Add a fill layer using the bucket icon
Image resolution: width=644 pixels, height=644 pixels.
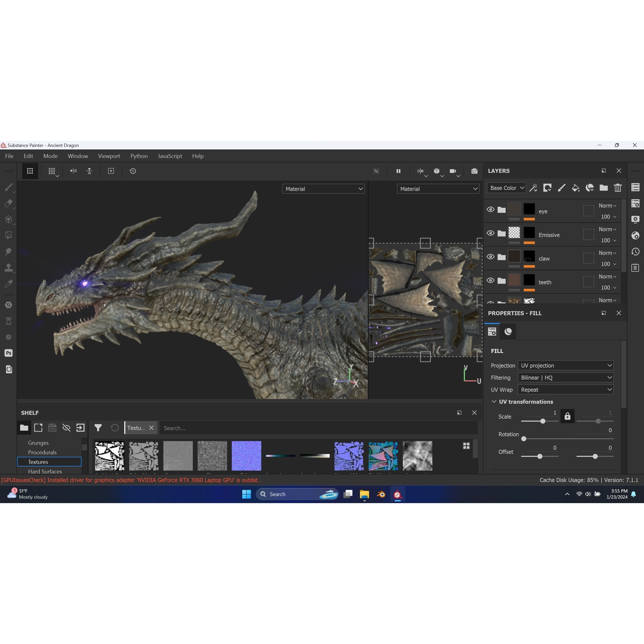pos(576,188)
